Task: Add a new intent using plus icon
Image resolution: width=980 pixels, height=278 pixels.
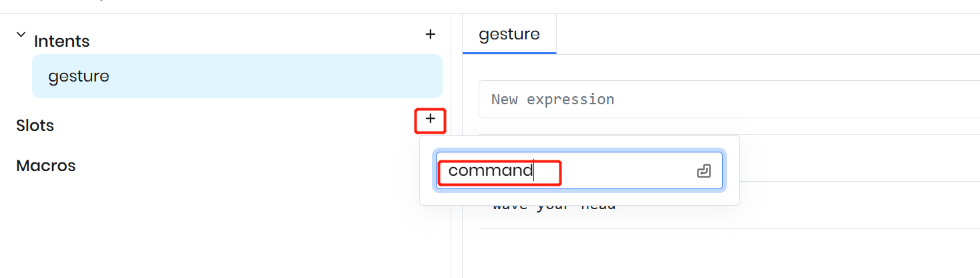Action: (431, 34)
